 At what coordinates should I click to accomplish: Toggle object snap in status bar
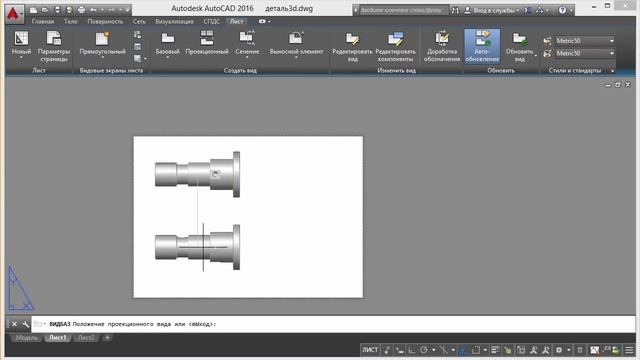476,350
